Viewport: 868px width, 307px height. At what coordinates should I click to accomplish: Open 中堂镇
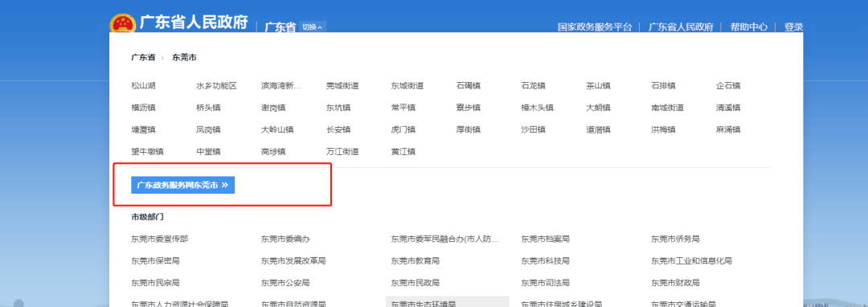pos(208,152)
